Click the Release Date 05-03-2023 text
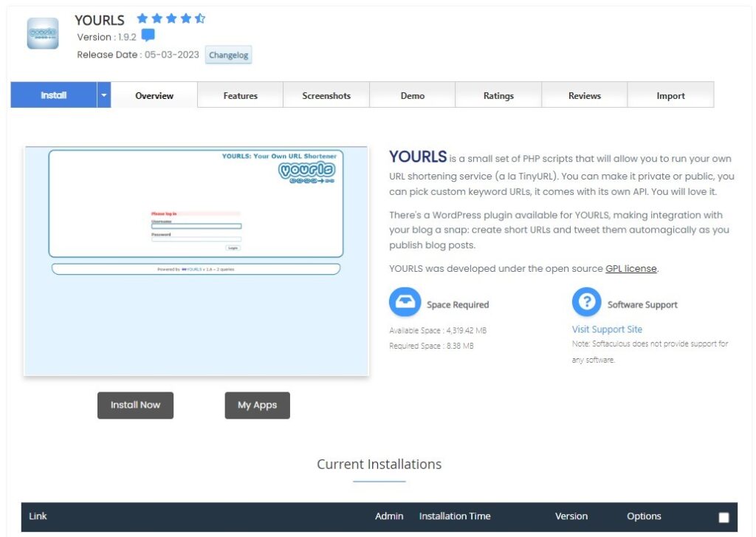The image size is (756, 537). tap(138, 55)
